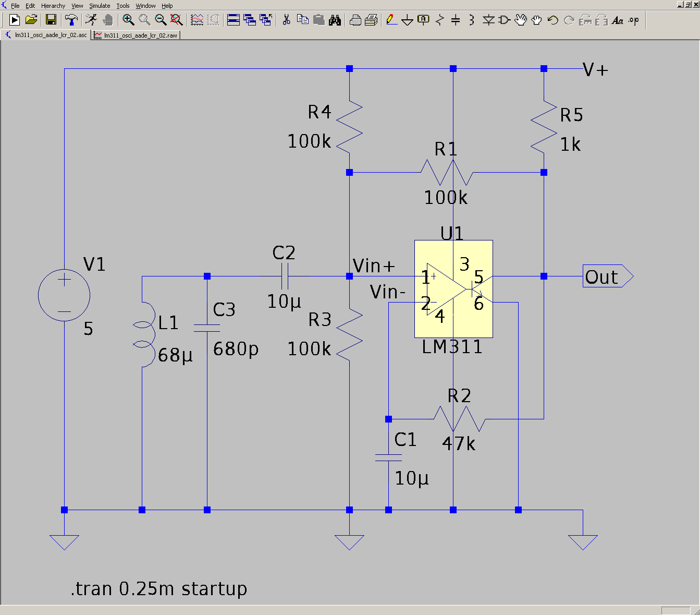Select the Place Ground symbol tool

point(408,20)
